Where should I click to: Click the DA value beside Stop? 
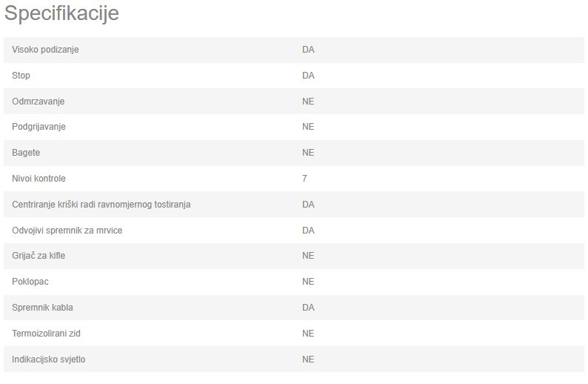[308, 76]
